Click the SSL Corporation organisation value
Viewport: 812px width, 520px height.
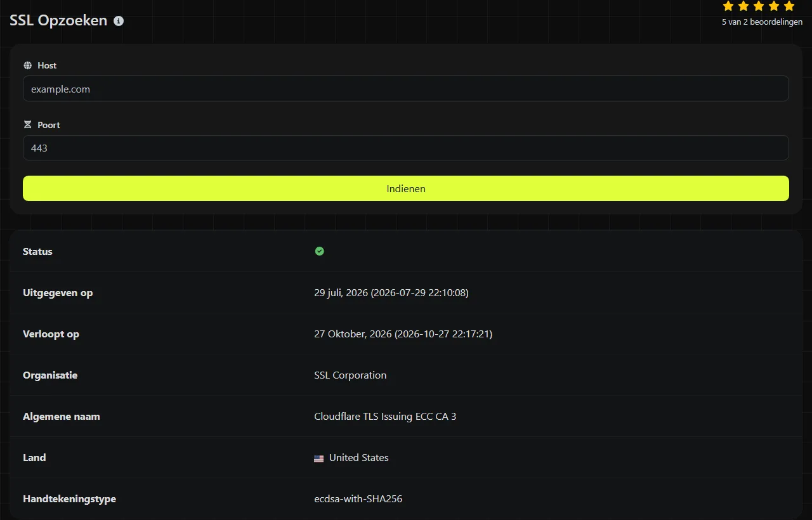350,375
